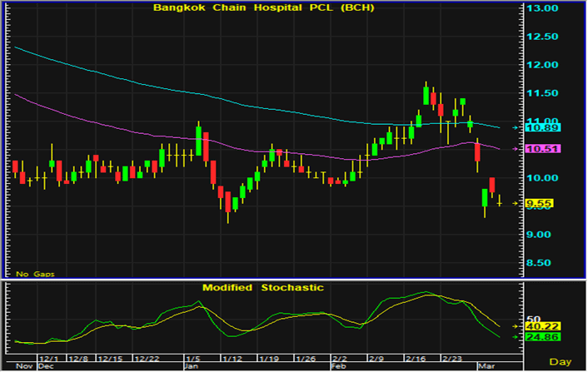This screenshot has height=372, width=588.
Task: Click the Modified Stochastic indicator title
Action: (x=263, y=288)
